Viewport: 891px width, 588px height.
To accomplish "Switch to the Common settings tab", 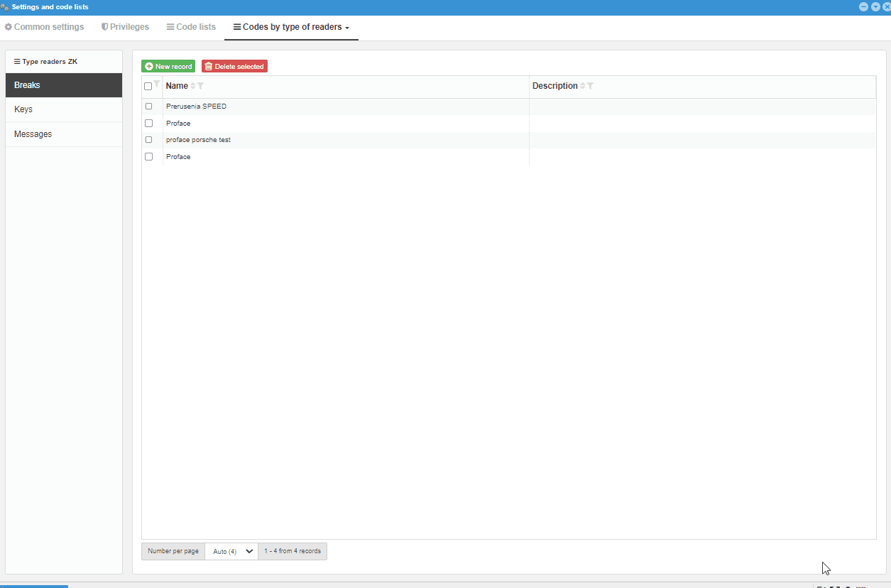I will point(44,27).
